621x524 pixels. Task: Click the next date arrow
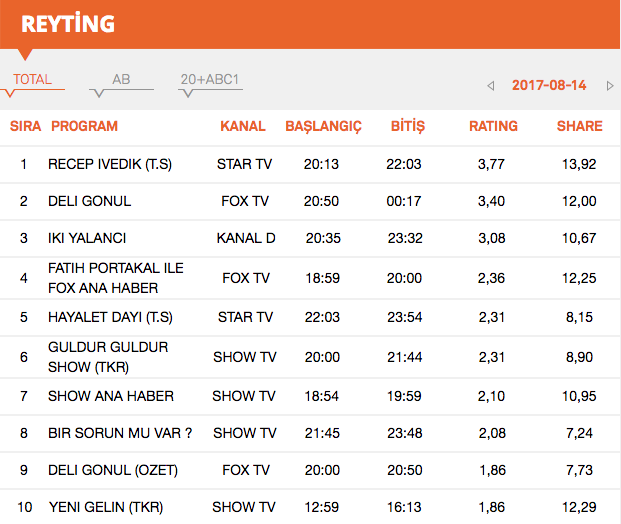point(610,86)
